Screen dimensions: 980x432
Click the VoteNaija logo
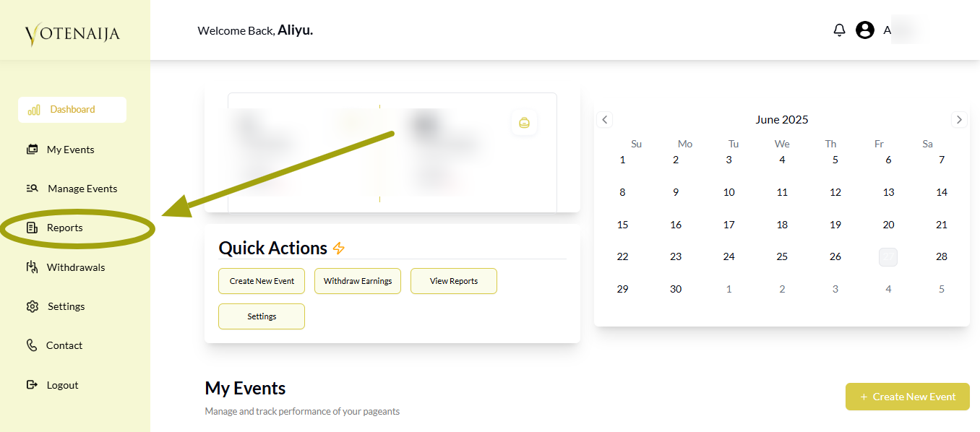(72, 33)
